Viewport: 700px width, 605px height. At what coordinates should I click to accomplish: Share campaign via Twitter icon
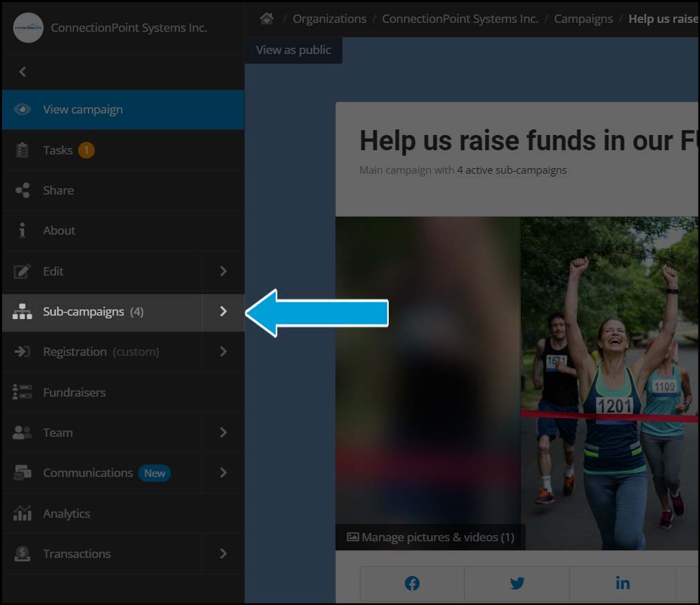[517, 584]
